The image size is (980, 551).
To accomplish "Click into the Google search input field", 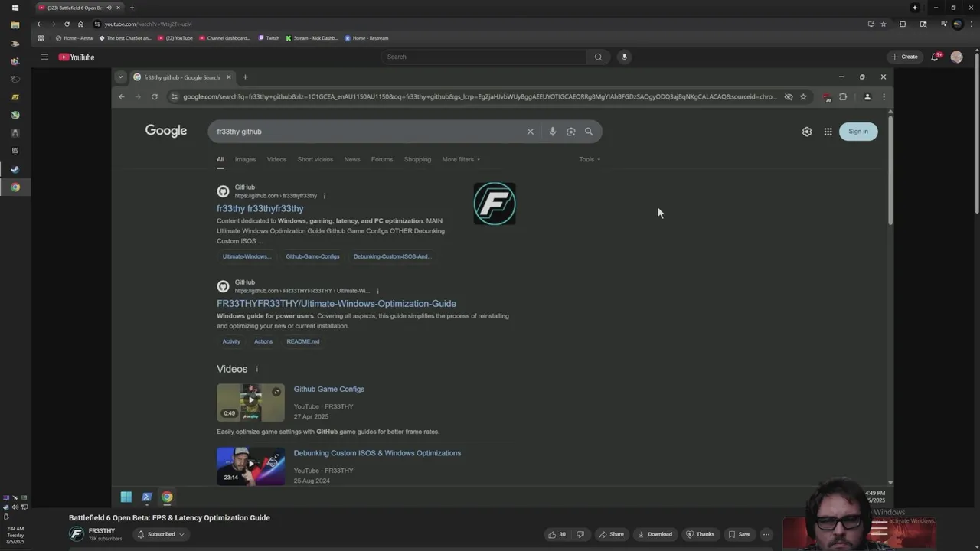I will [367, 132].
